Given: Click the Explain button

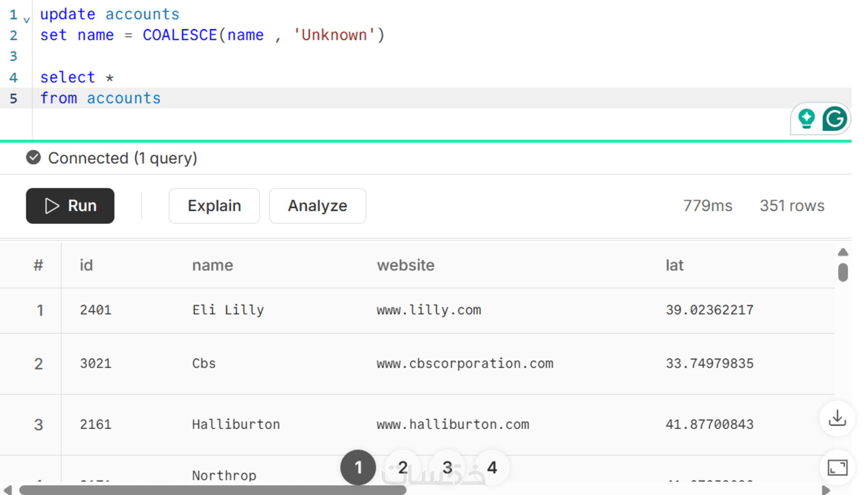Looking at the screenshot, I should tap(214, 206).
